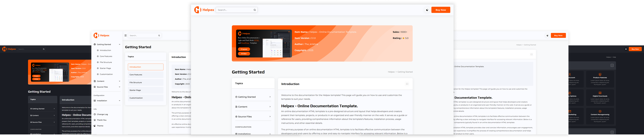Select Starter Page in sidebar-window Topics card
The width and height of the screenshot is (644, 139).
(145, 90)
